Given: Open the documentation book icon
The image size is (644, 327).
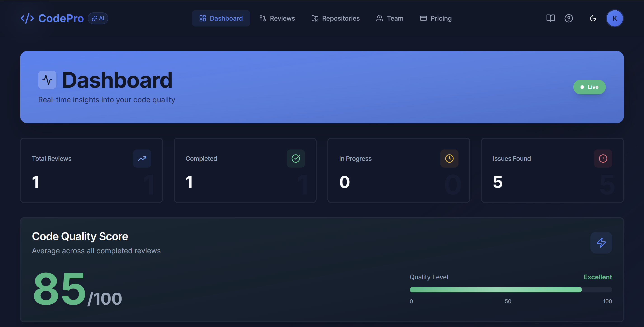Looking at the screenshot, I should (550, 18).
